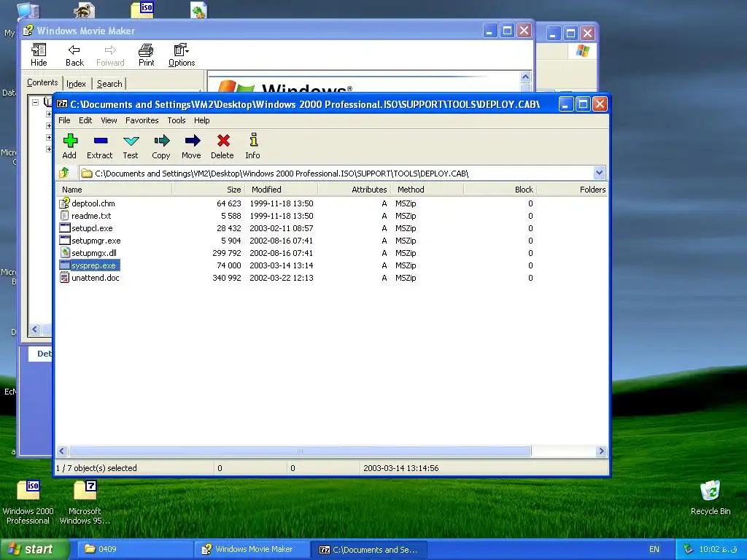Open the View menu

click(x=109, y=120)
